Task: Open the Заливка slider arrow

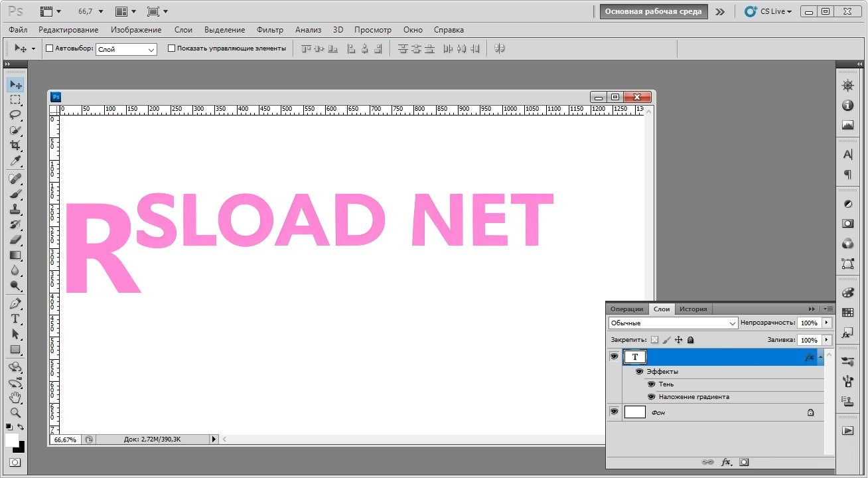Action: tap(827, 340)
